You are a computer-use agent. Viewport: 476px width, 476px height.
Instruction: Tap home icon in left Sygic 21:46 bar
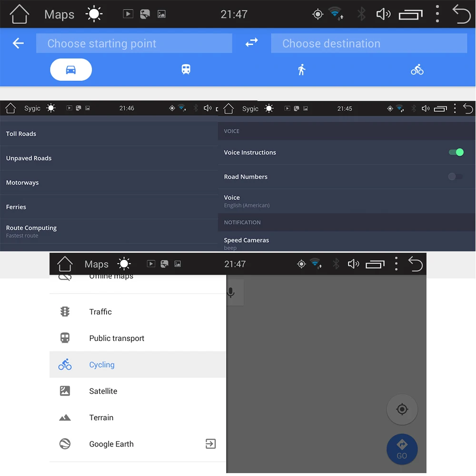tap(10, 108)
